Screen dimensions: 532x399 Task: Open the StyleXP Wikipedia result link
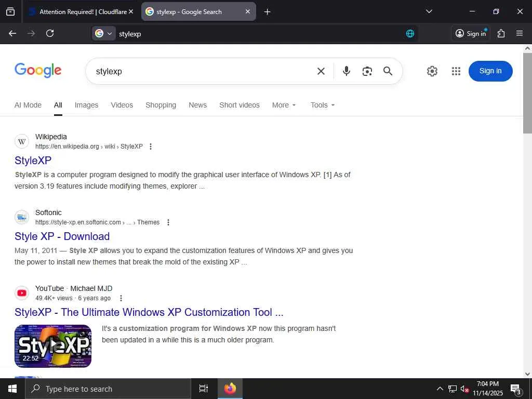(33, 161)
